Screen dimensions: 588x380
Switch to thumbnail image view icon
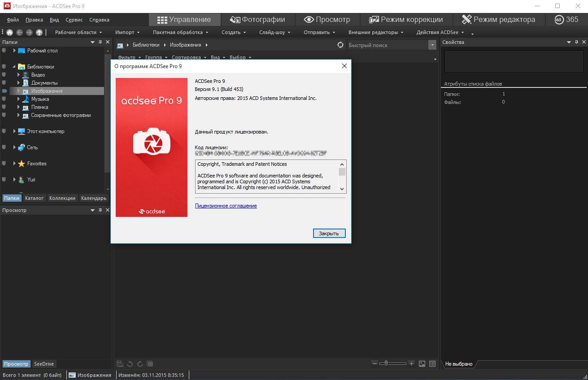422,364
